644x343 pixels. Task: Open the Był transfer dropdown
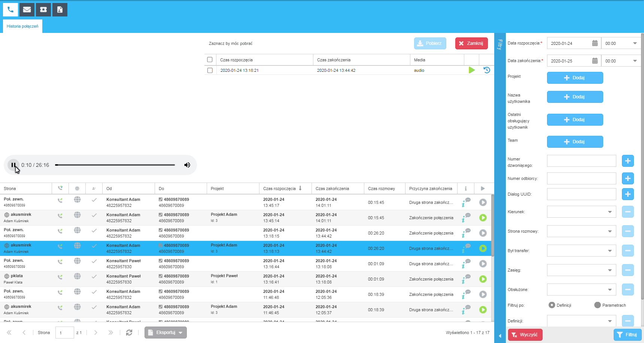tap(581, 251)
